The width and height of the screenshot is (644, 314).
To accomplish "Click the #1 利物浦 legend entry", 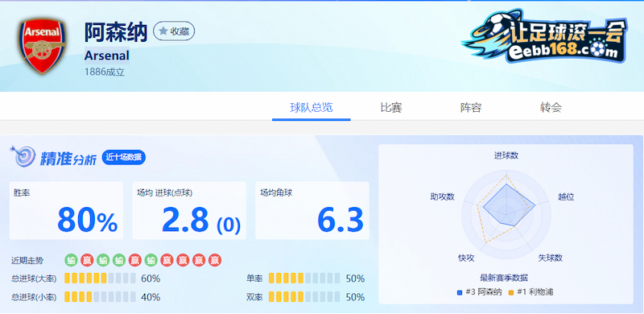I will (x=530, y=292).
